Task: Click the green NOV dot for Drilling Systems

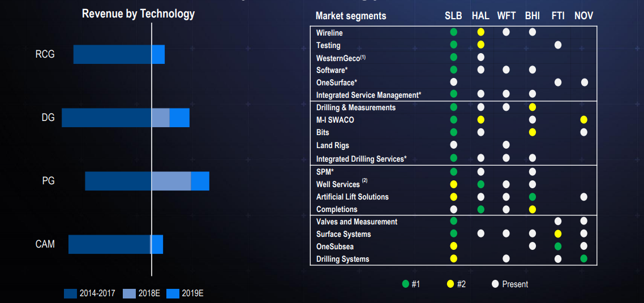Action: (x=583, y=259)
